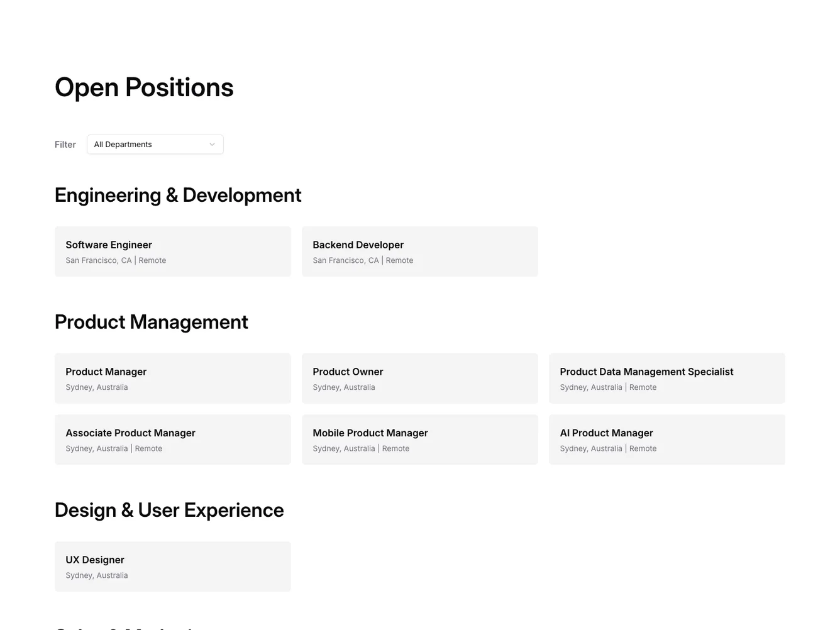Click the Filter label
840x630 pixels.
[x=65, y=144]
